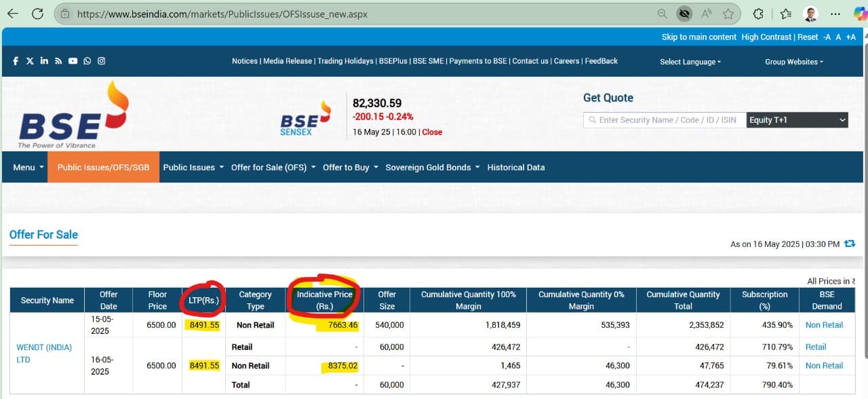The width and height of the screenshot is (868, 399).
Task: Click the BSE logo
Action: (x=73, y=114)
